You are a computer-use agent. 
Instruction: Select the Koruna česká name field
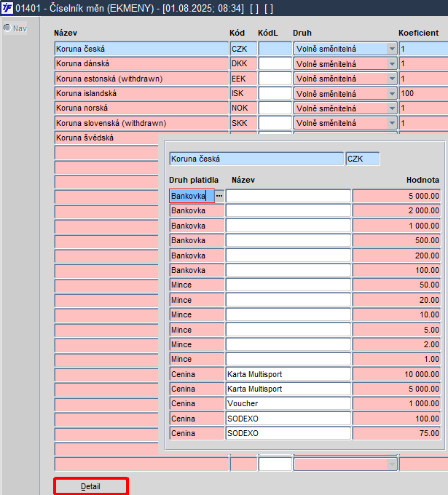coord(141,49)
